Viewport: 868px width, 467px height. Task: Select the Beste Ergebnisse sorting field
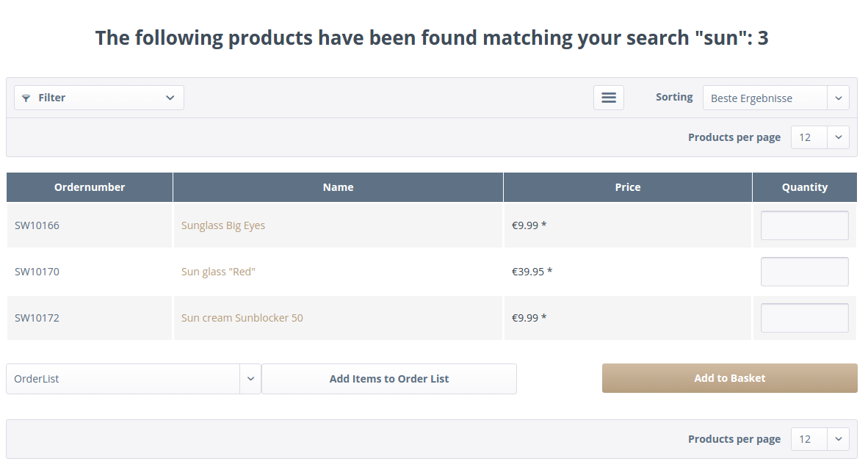764,98
